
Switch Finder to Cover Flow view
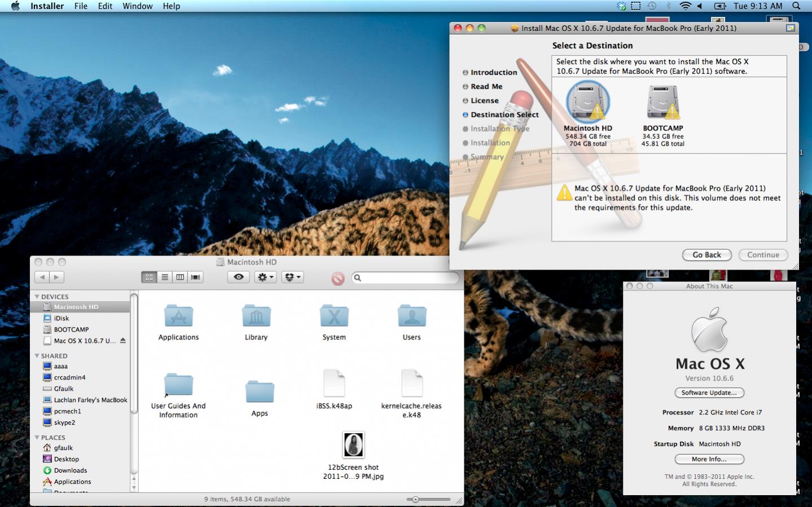click(x=195, y=277)
